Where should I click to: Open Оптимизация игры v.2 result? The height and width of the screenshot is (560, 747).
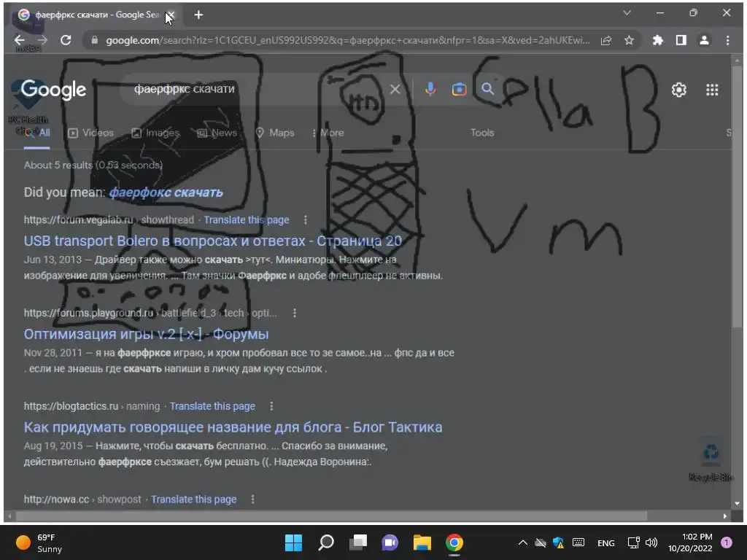pyautogui.click(x=146, y=334)
